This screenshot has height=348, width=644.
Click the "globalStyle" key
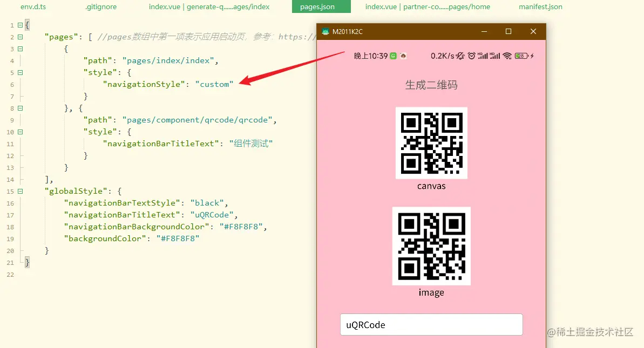click(76, 191)
